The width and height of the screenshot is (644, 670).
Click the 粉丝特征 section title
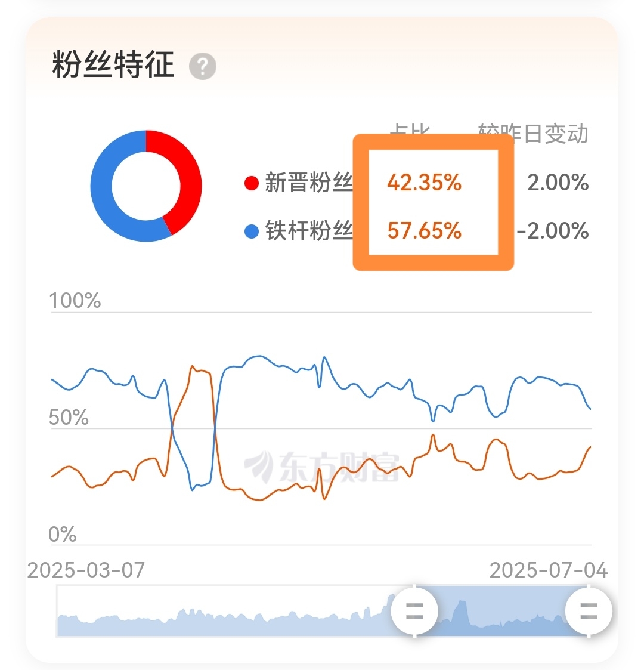(x=113, y=64)
